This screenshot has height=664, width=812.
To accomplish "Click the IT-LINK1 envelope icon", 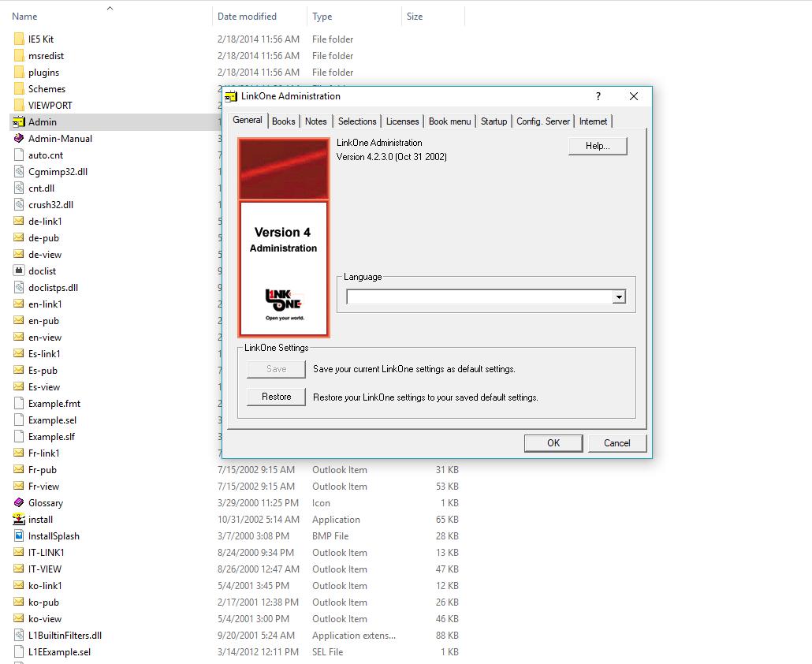I will click(x=19, y=553).
